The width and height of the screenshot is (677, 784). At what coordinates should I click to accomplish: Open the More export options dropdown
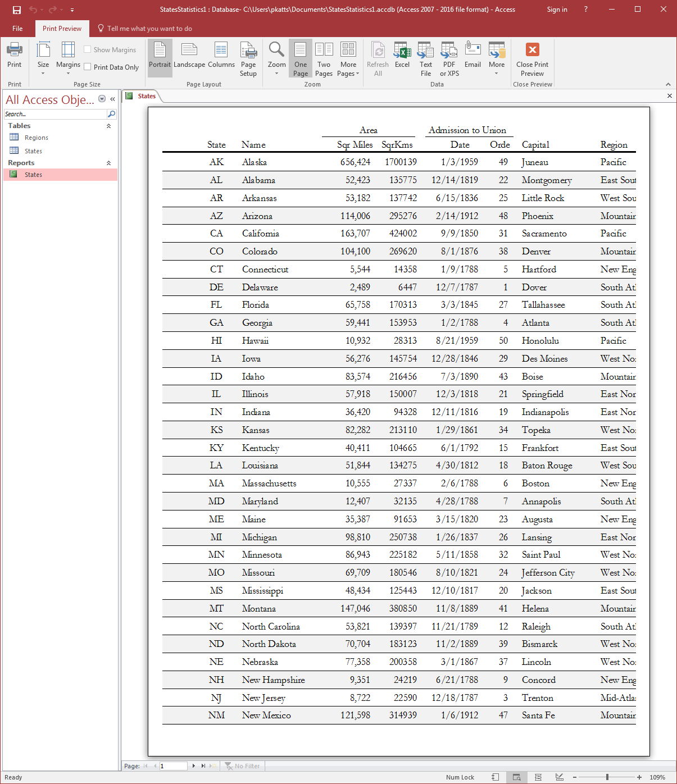pyautogui.click(x=497, y=59)
